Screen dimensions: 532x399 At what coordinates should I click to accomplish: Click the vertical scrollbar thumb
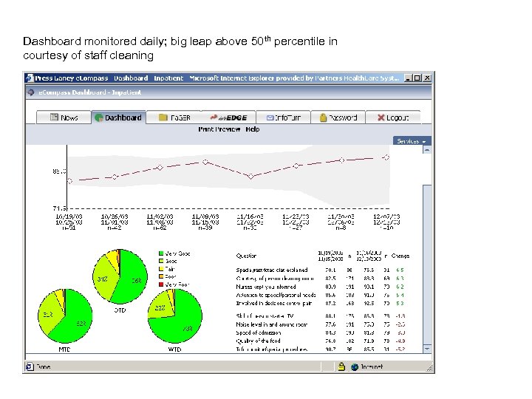click(427, 265)
